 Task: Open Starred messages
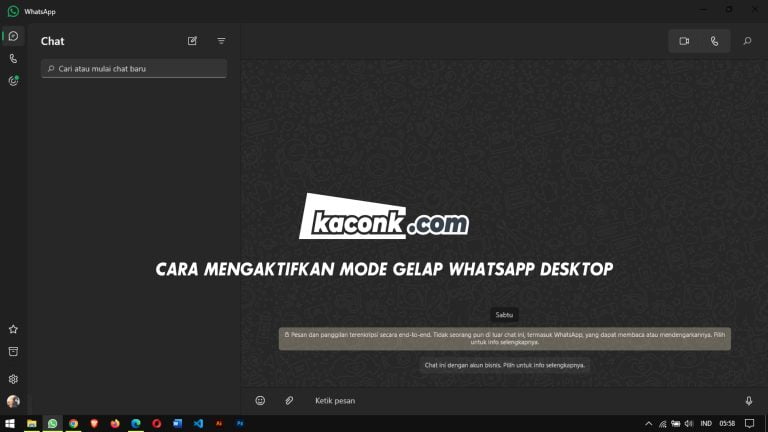13,329
